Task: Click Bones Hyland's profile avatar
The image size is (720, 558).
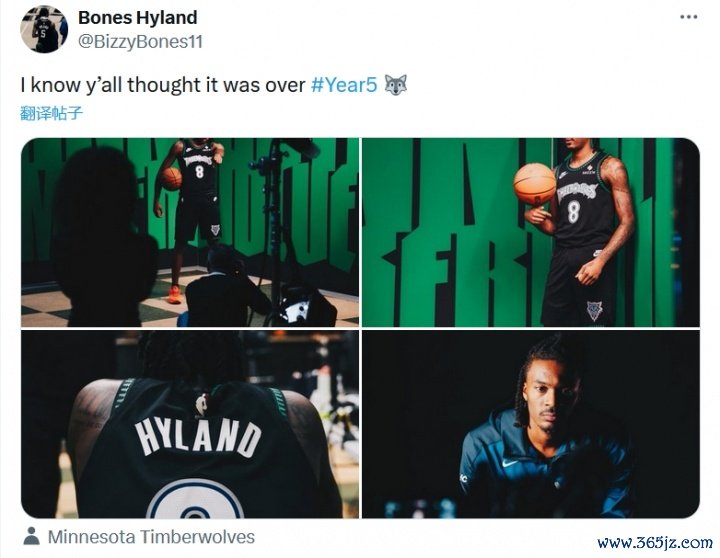Action: (x=44, y=29)
